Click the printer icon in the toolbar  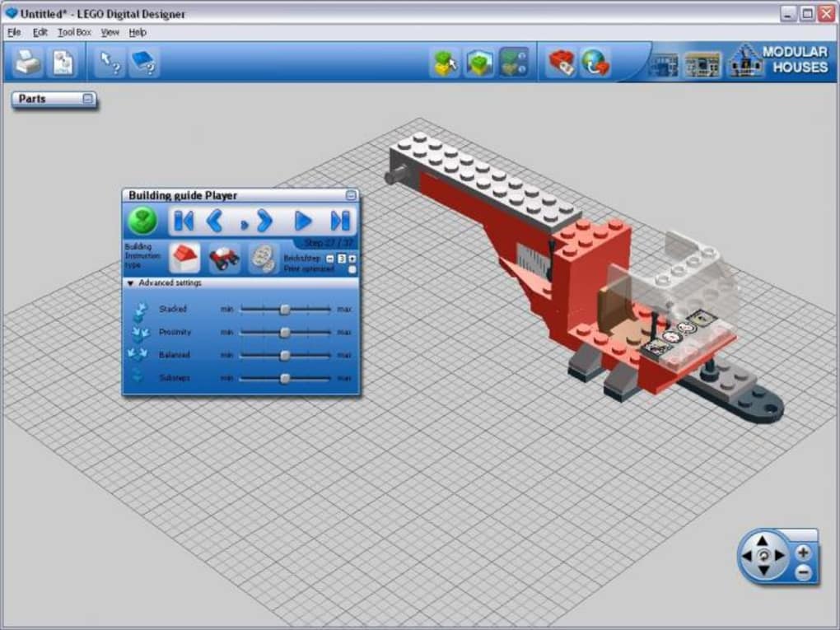coord(27,63)
